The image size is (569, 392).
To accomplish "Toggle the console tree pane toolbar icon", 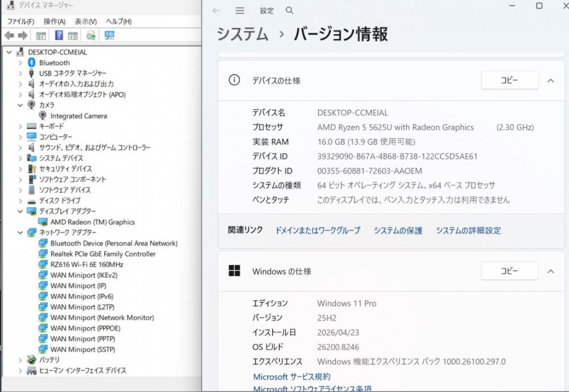I will pos(41,35).
